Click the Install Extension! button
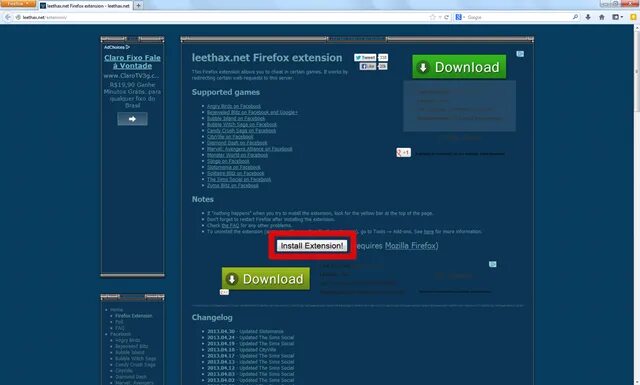640x385 pixels. [x=312, y=245]
